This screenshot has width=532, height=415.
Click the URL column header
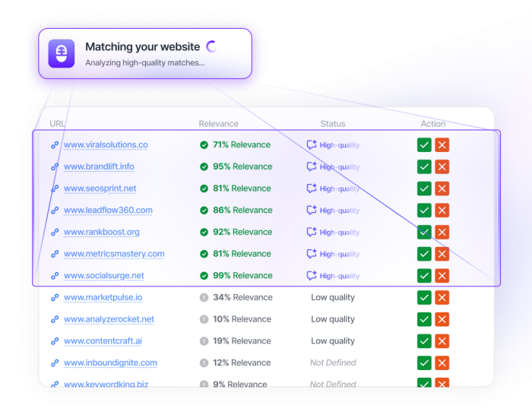click(57, 124)
